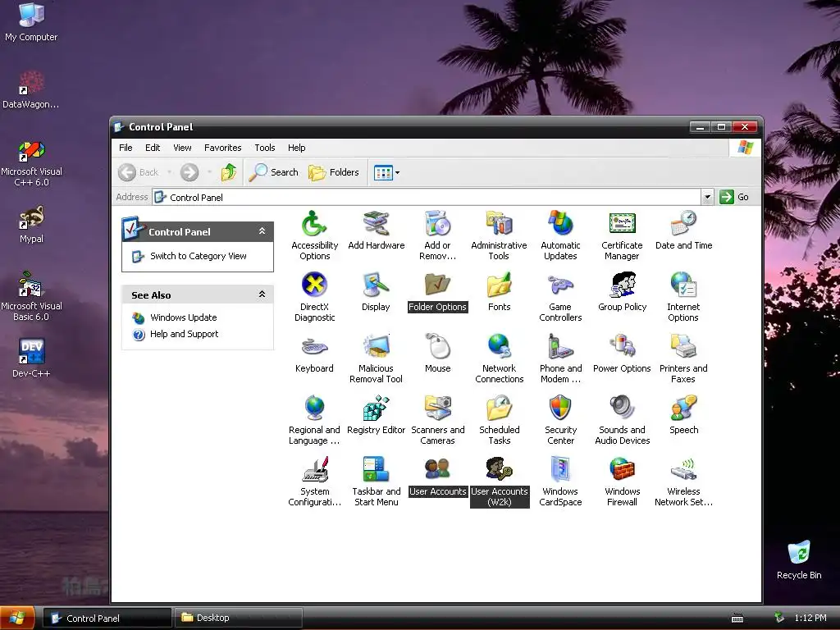Select the Date and Time icon

[683, 231]
